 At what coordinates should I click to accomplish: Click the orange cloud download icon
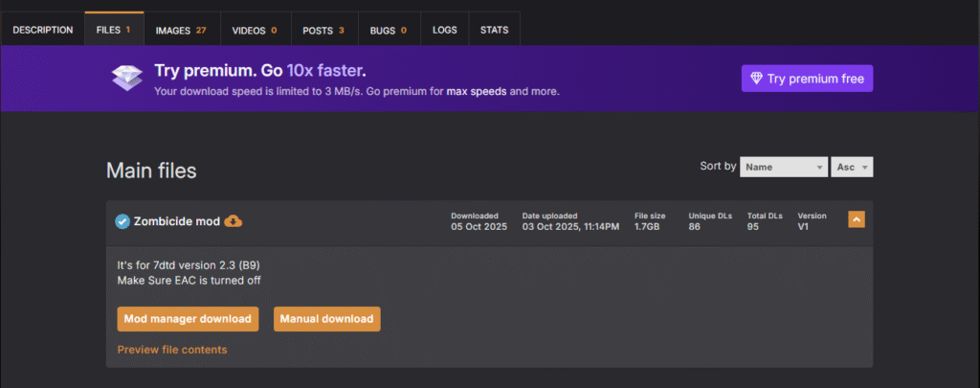coord(234,221)
